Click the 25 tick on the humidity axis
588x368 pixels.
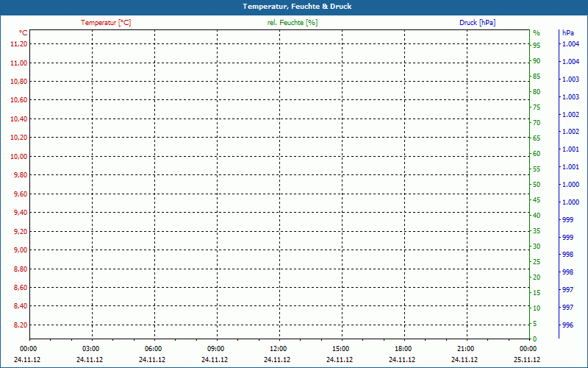pyautogui.click(x=537, y=262)
